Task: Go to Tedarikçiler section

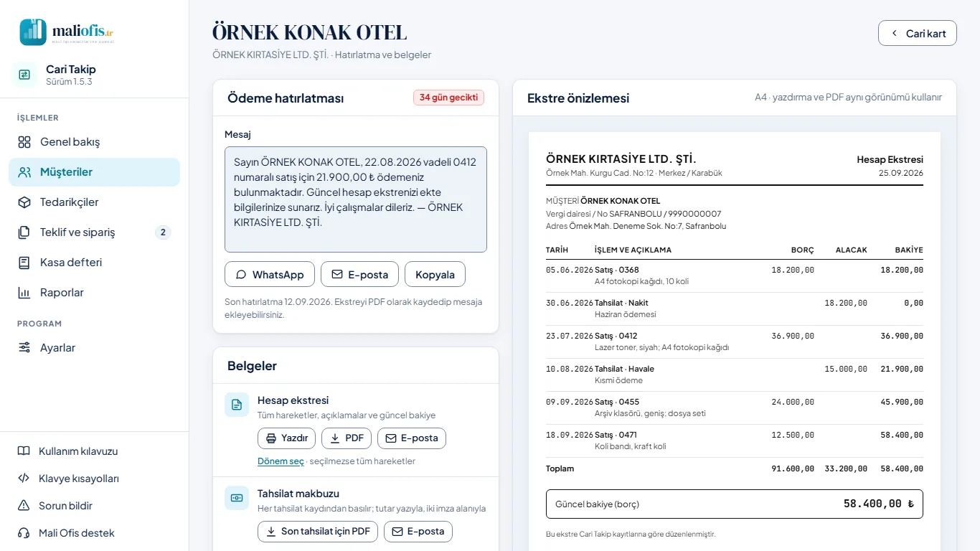Action: click(94, 202)
